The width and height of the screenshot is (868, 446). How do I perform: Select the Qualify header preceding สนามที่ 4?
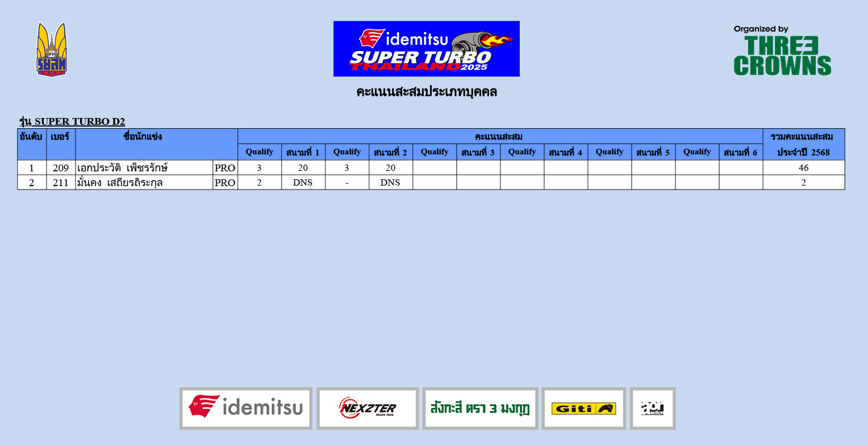[521, 152]
